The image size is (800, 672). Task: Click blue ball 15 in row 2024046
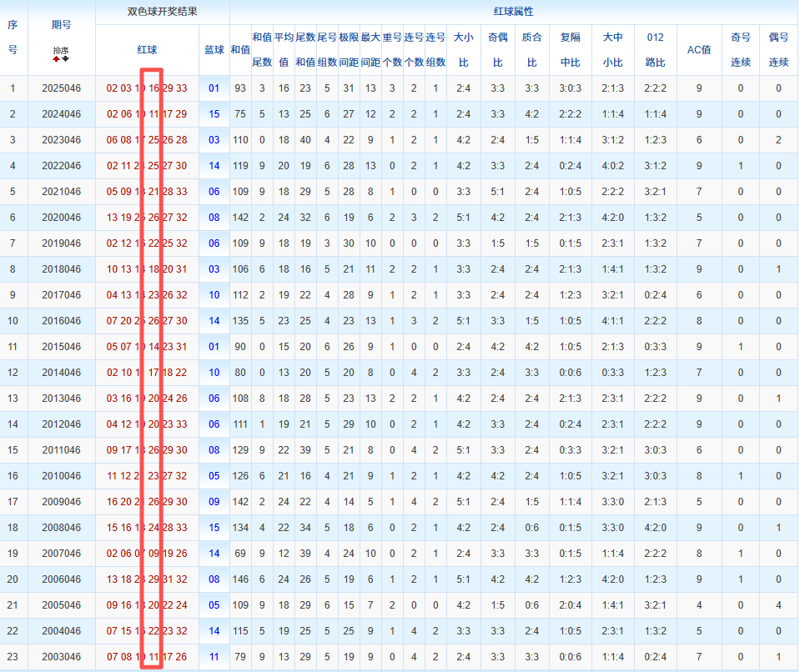[x=214, y=114]
